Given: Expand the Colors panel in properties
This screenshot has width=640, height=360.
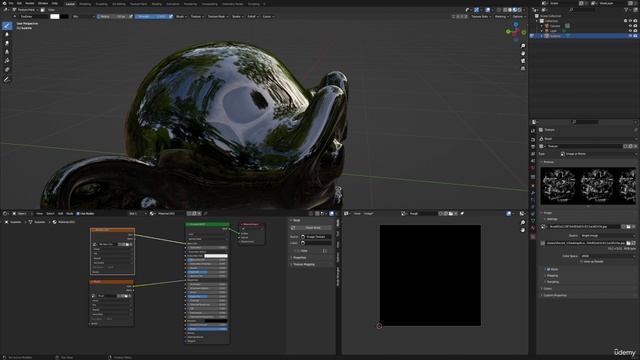Looking at the screenshot, I should click(547, 289).
